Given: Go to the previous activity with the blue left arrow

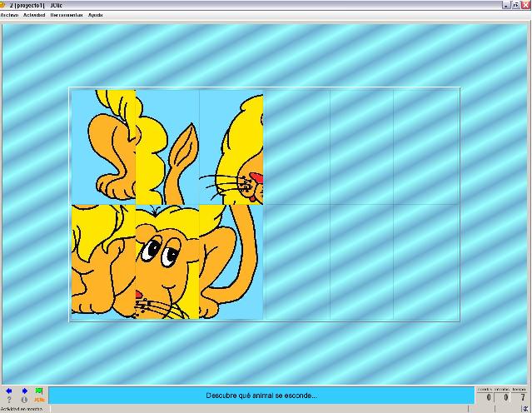Looking at the screenshot, I should tap(9, 391).
